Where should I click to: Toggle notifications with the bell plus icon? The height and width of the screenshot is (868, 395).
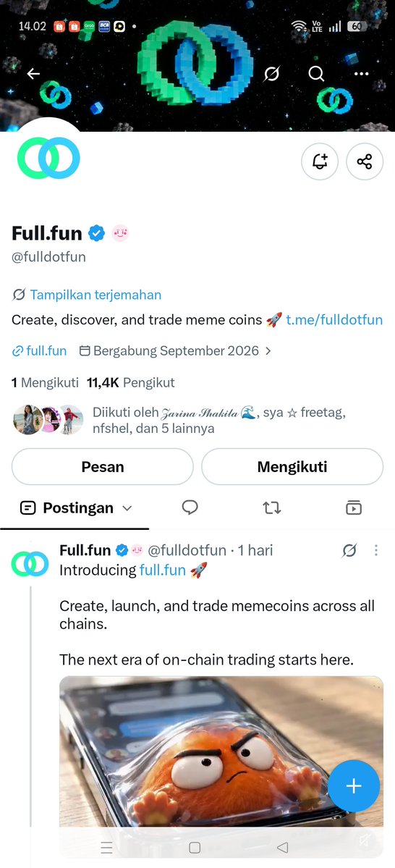pyautogui.click(x=320, y=161)
